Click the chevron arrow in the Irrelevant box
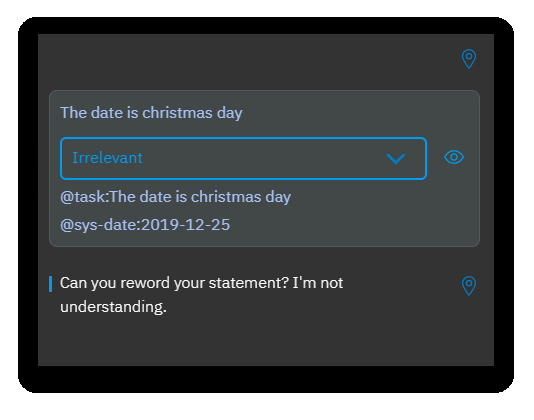Image resolution: width=534 pixels, height=420 pixels. coord(396,158)
